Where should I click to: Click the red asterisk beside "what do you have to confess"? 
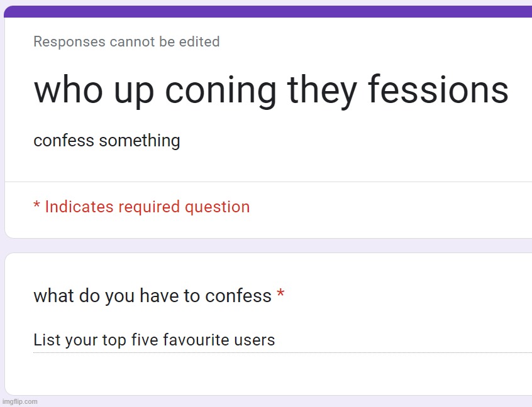280,294
